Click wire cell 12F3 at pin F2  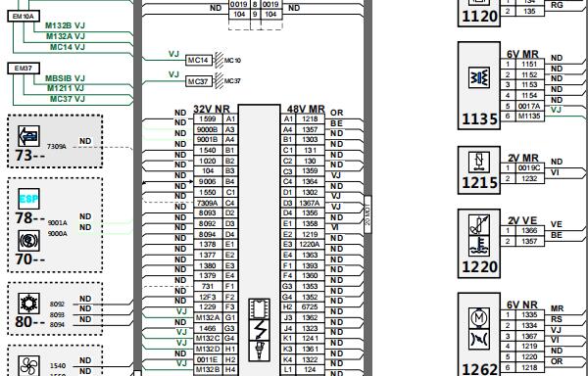[x=208, y=297]
